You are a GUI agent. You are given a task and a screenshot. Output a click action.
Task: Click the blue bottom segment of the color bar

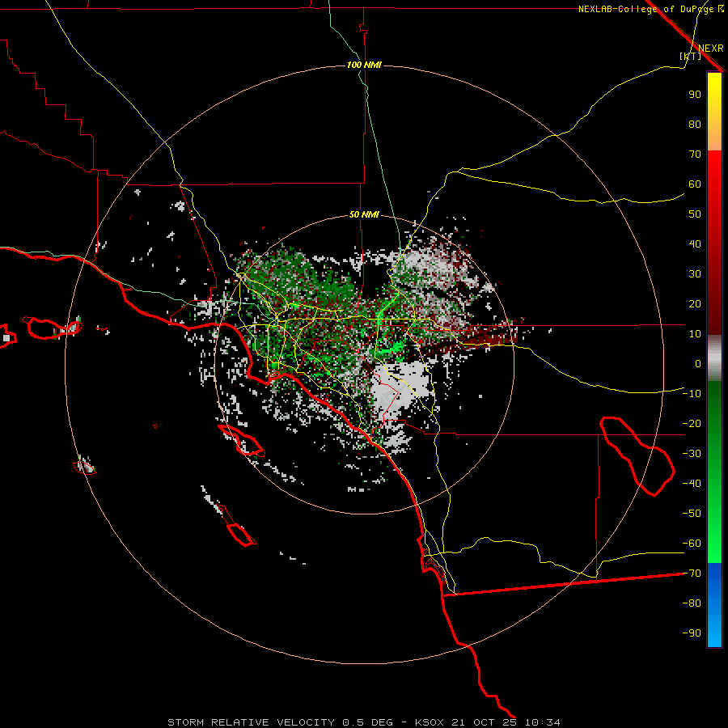tap(714, 605)
